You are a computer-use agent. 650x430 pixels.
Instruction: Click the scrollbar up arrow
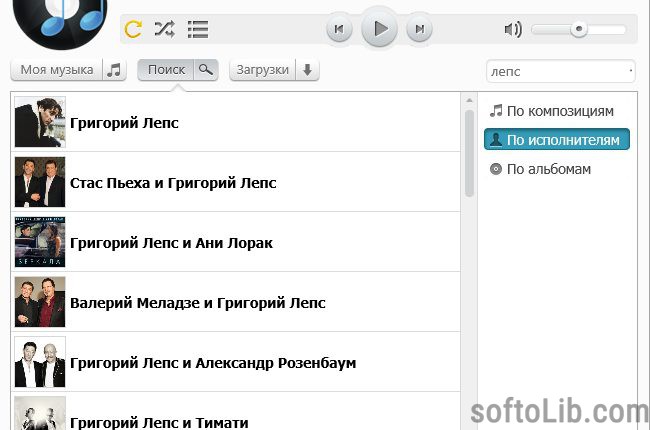click(x=469, y=100)
